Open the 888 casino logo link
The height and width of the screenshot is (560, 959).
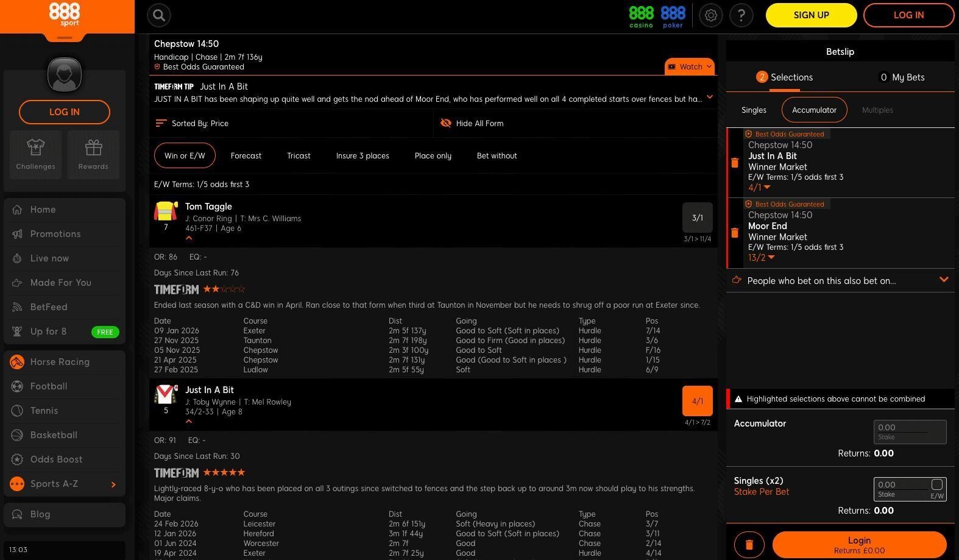pos(641,16)
